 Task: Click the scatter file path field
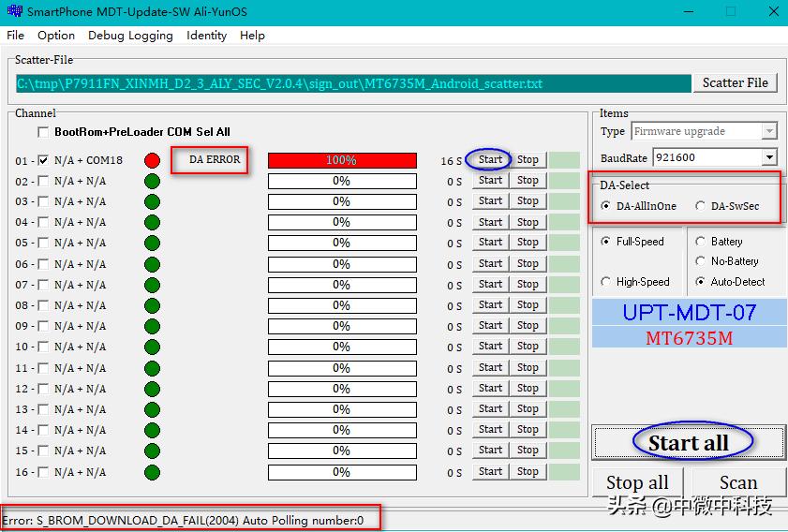[353, 83]
